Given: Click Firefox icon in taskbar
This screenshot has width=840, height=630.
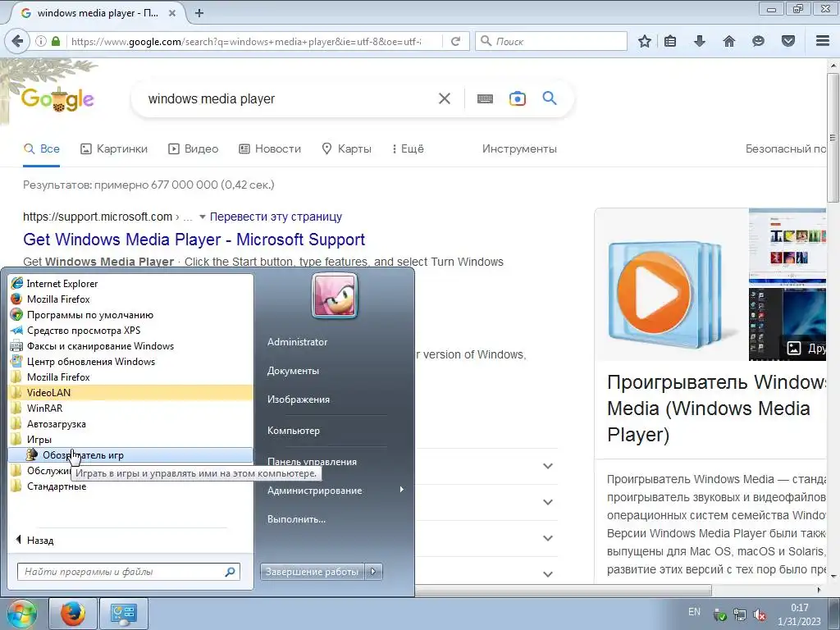Looking at the screenshot, I should (x=73, y=614).
